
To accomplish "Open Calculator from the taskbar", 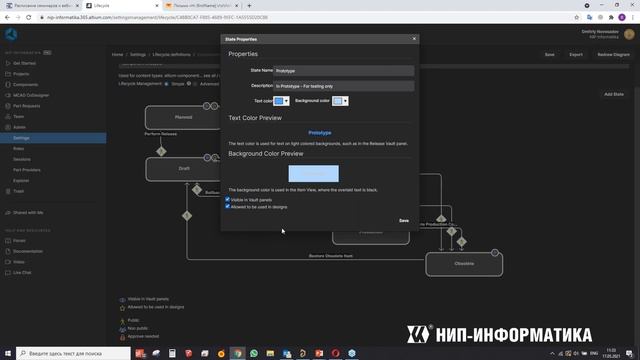I will 172,353.
